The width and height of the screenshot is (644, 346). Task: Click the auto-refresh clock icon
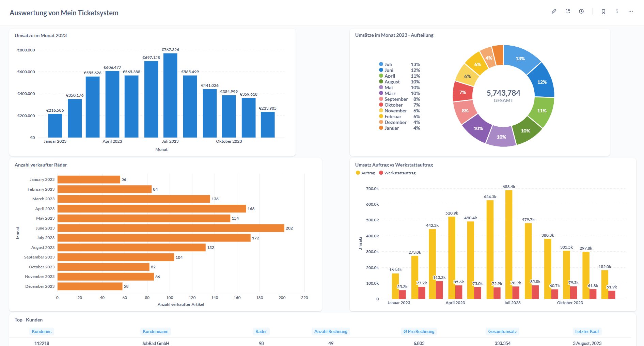tap(581, 12)
